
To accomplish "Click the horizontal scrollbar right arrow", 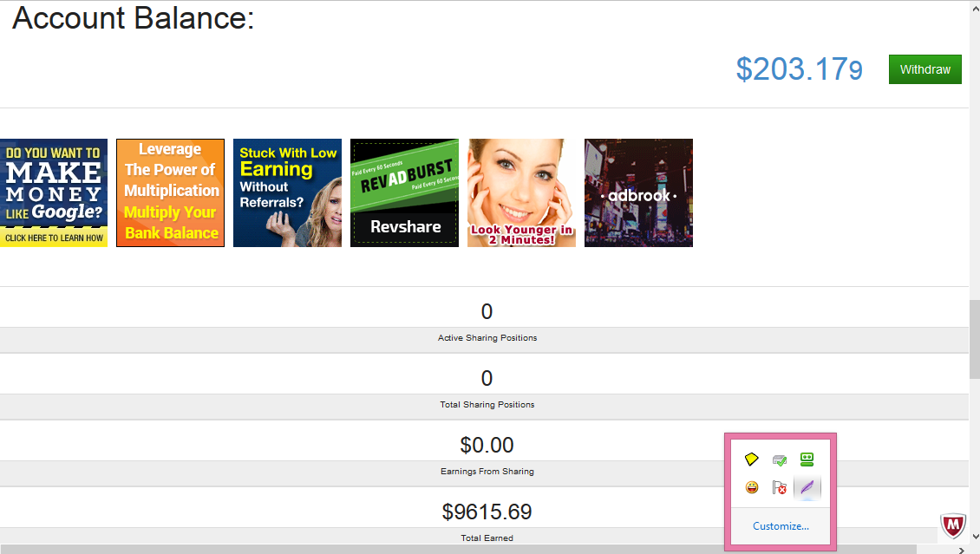I will (x=960, y=549).
